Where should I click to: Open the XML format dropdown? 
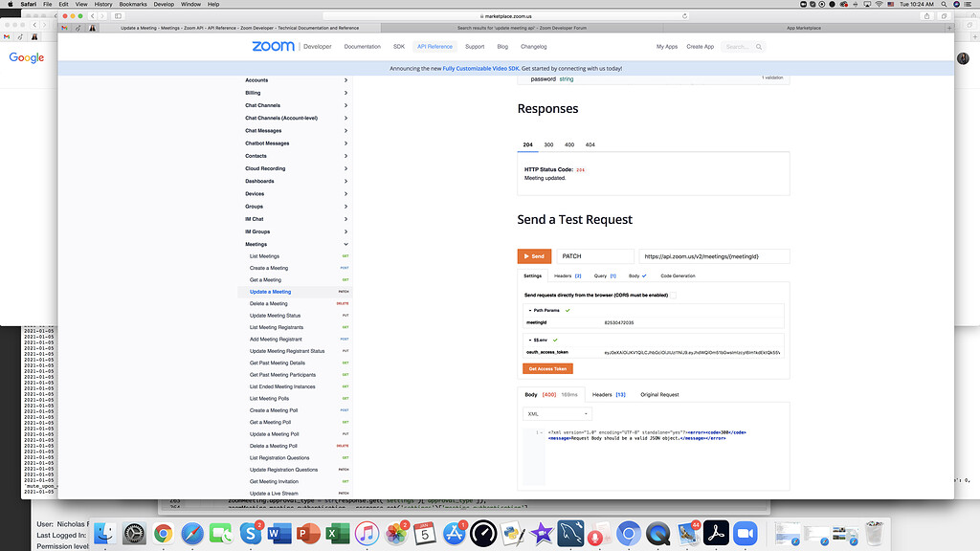point(556,412)
